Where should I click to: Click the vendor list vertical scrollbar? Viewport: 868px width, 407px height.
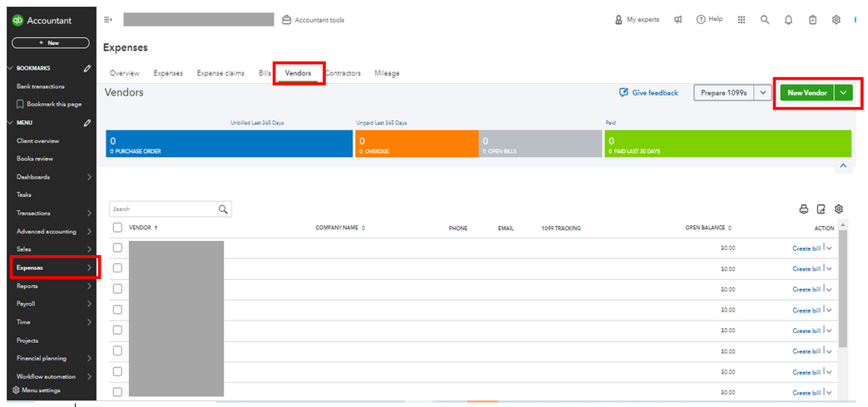843,288
